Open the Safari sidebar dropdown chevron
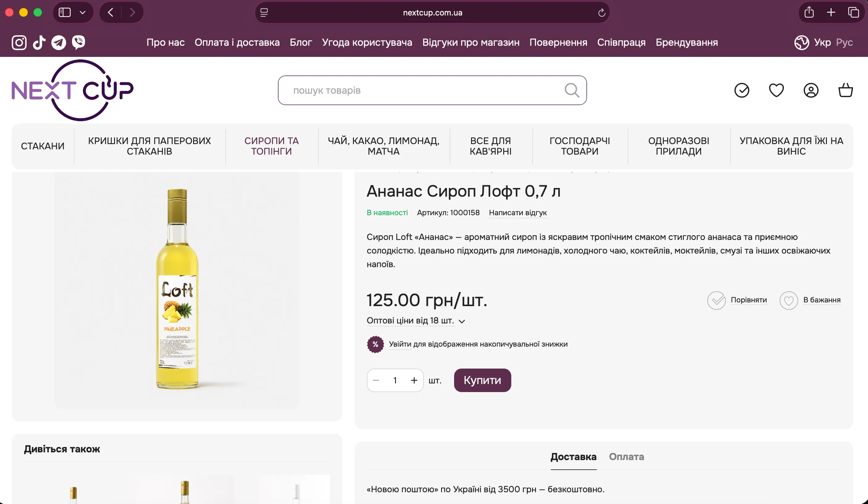The width and height of the screenshot is (868, 504). point(83,12)
